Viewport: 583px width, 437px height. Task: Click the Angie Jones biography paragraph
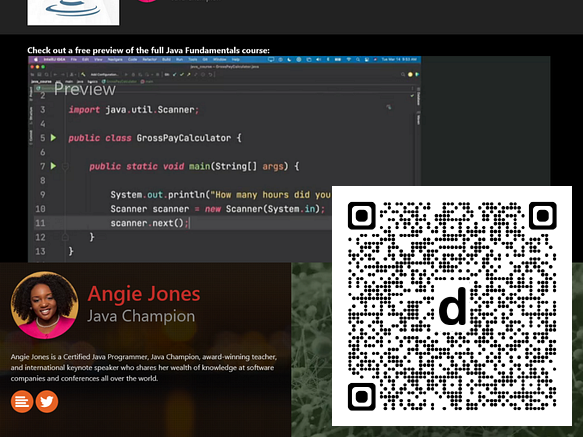144,367
